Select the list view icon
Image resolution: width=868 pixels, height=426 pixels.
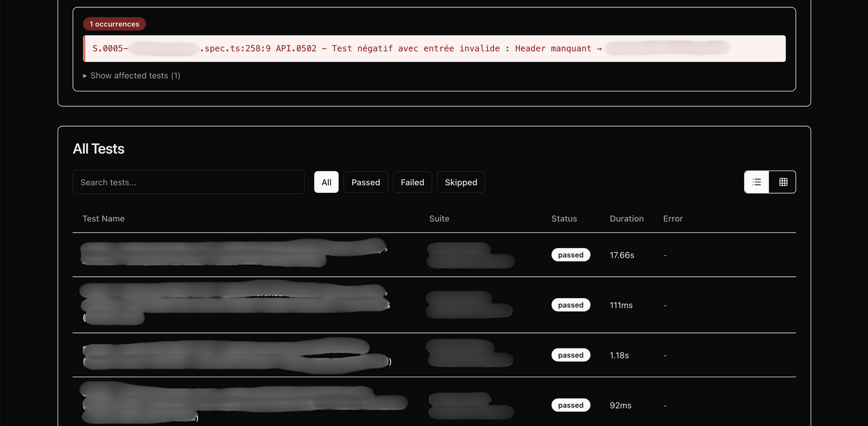(757, 182)
